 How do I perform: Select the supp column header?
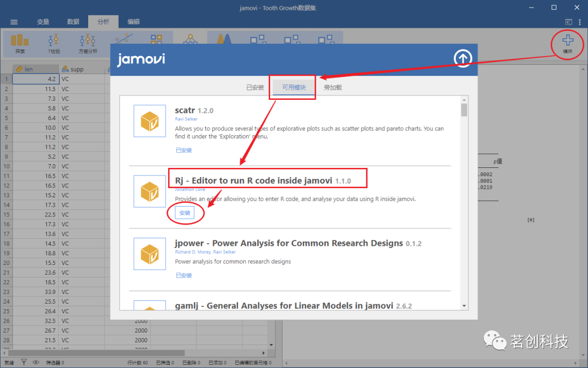76,68
